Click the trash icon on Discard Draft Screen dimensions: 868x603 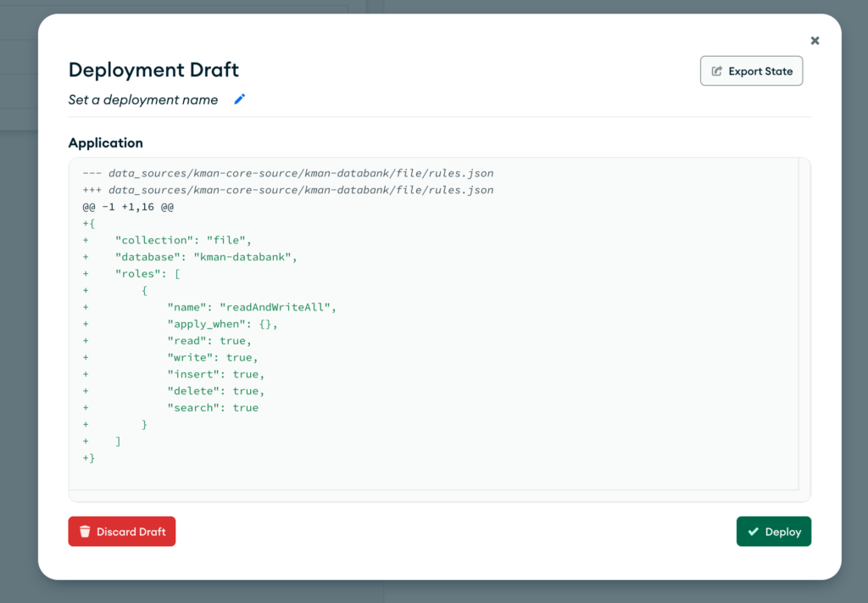click(85, 532)
